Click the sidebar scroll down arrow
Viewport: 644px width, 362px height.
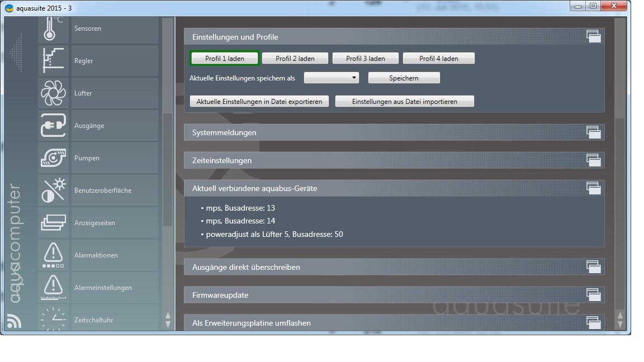pos(168,324)
